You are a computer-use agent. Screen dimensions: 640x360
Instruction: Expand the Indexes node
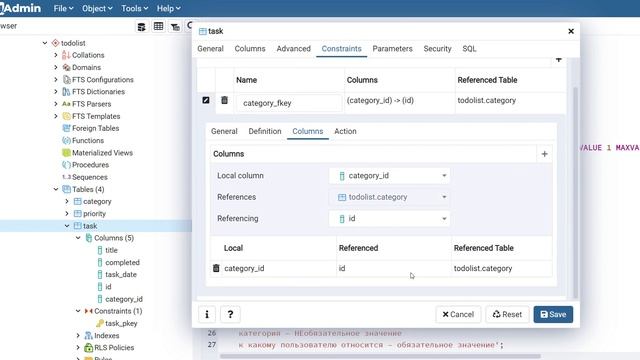(x=78, y=336)
